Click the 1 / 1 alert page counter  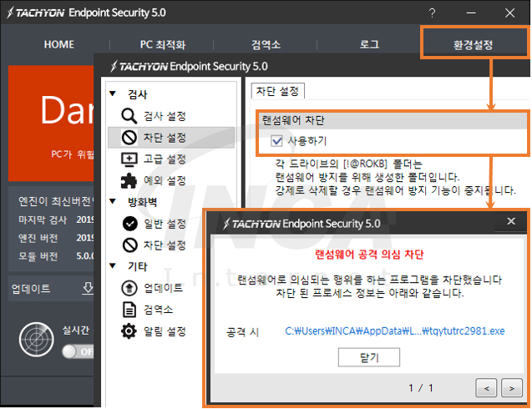(421, 387)
